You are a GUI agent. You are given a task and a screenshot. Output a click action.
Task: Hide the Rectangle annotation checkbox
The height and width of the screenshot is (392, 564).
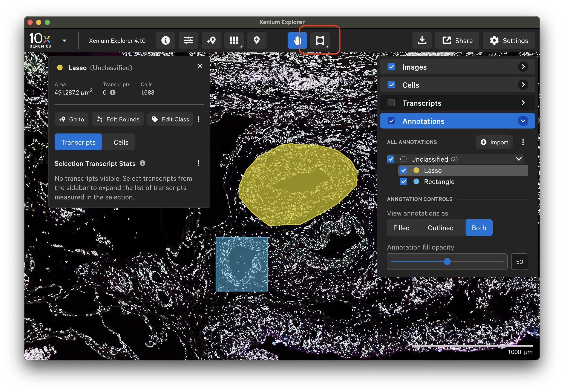(403, 182)
